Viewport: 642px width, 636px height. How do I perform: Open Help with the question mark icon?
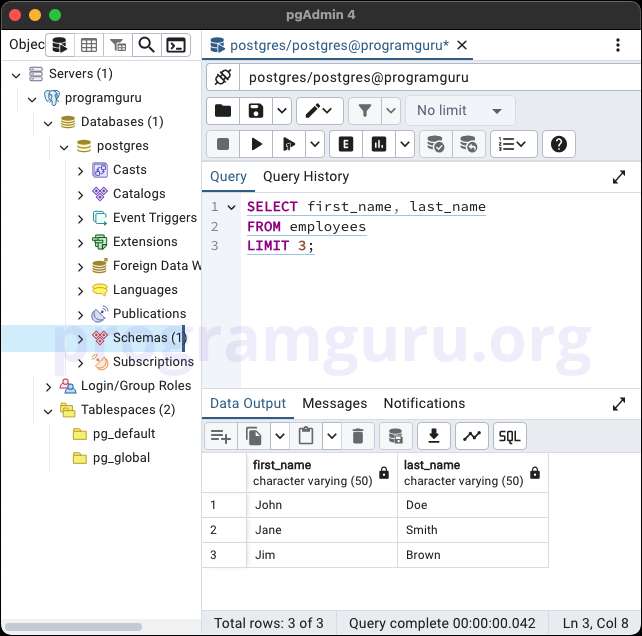[559, 144]
